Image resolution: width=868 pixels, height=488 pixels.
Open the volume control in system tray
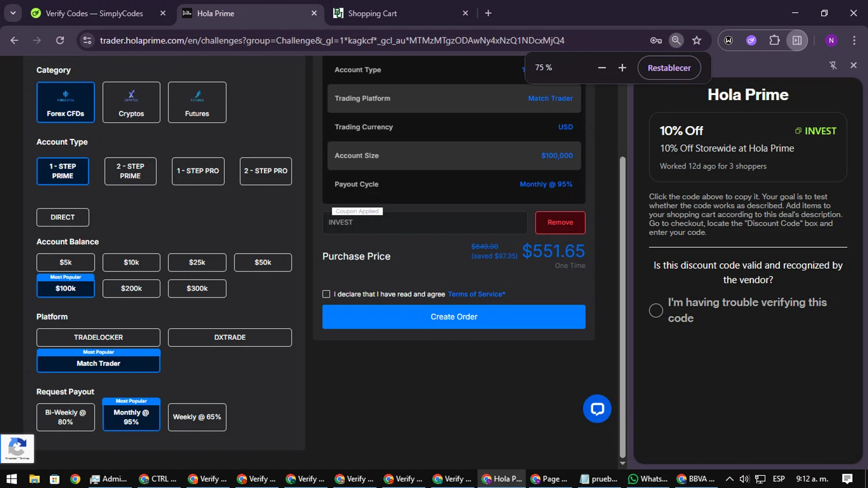click(x=744, y=479)
